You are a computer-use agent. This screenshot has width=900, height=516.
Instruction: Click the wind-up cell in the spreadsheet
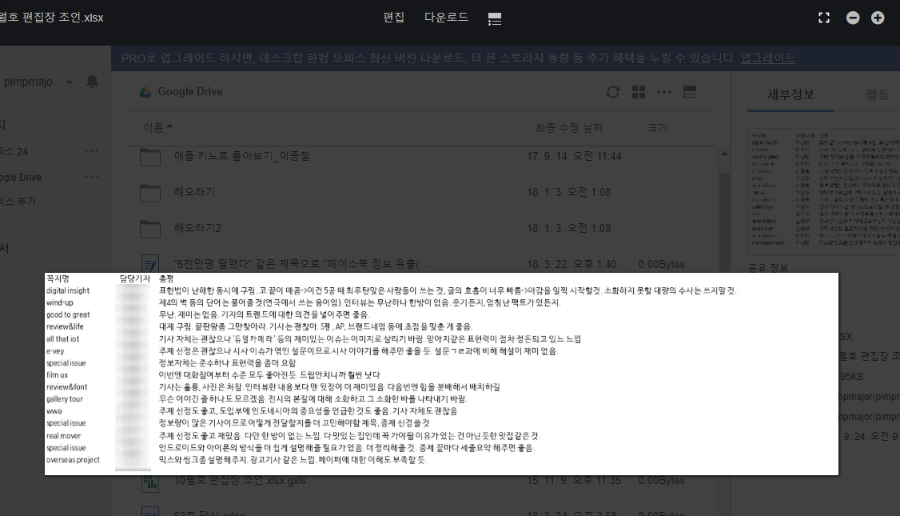tap(60, 302)
